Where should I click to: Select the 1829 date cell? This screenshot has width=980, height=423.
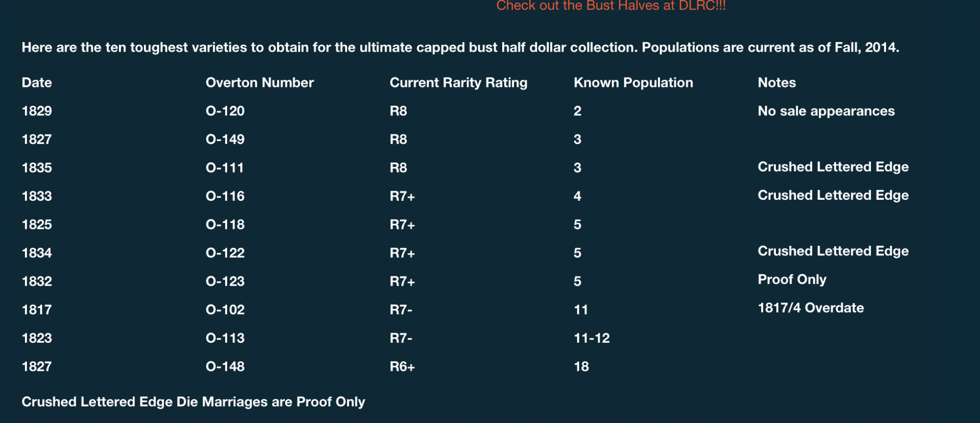coord(37,111)
